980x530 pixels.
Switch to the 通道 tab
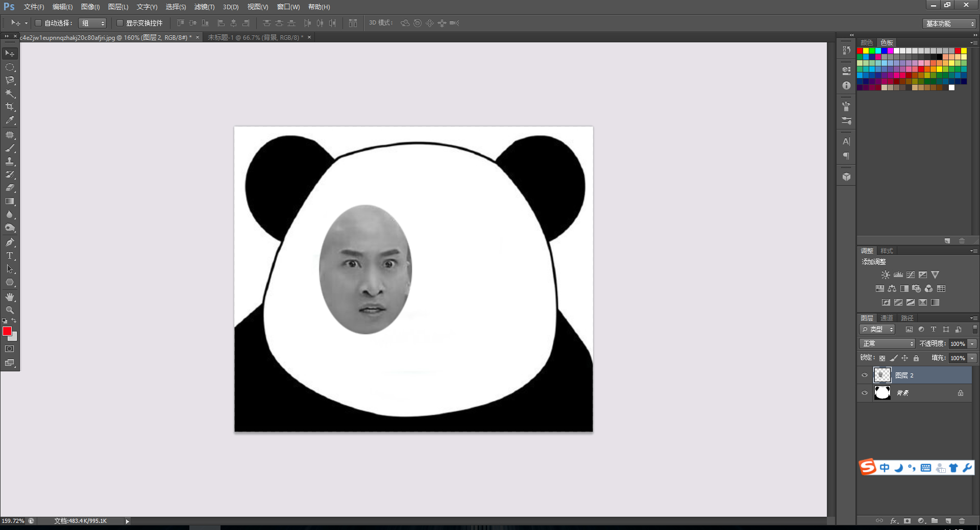[x=887, y=318]
